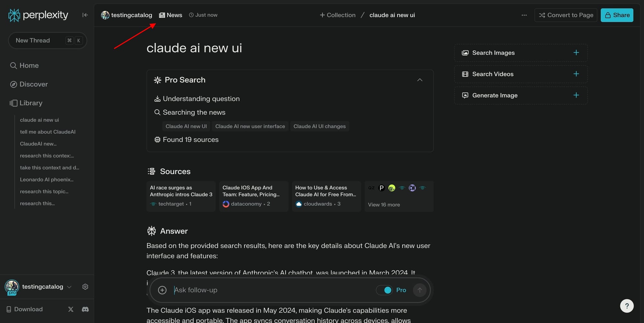Open the help question mark button
This screenshot has width=644, height=323.
tap(627, 306)
